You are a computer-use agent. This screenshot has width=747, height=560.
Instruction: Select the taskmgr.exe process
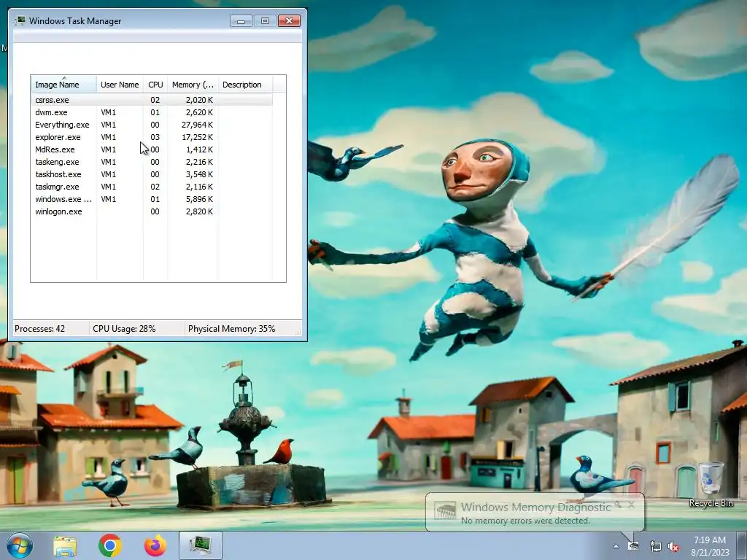pyautogui.click(x=152, y=187)
